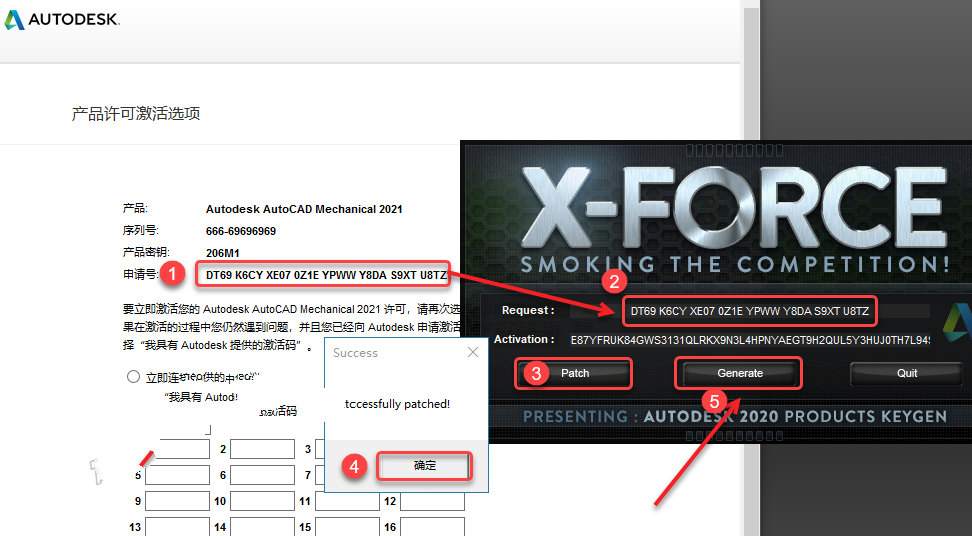The image size is (972, 536).
Task: Click activation code box number 13
Action: point(177,527)
